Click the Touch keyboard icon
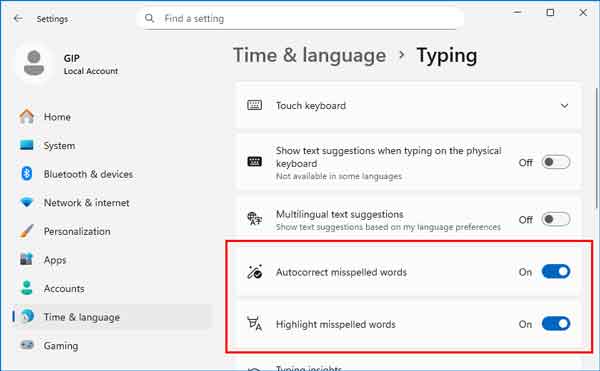600x371 pixels. pos(254,105)
